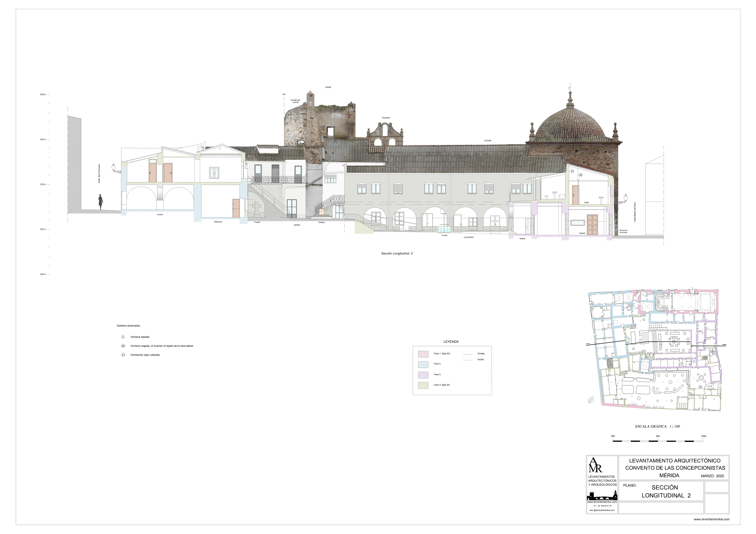This screenshot has width=756, height=534.
Task: Click the Fase 4 Siglo XX green swatch
Action: tap(423, 385)
